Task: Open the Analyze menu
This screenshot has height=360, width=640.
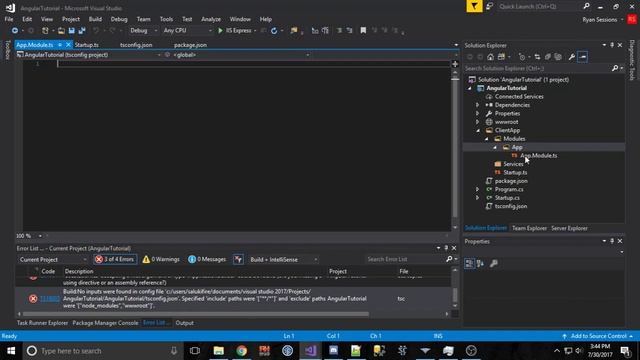Action: (x=211, y=19)
